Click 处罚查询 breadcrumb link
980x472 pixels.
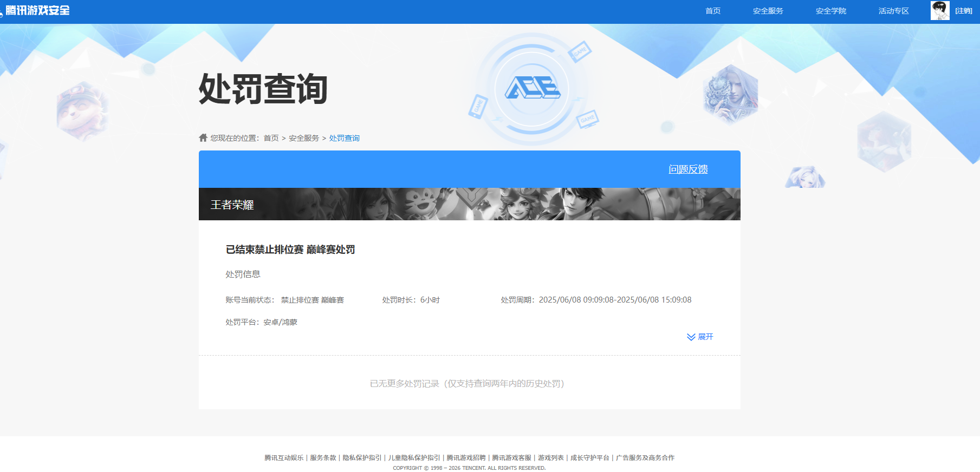pyautogui.click(x=345, y=138)
